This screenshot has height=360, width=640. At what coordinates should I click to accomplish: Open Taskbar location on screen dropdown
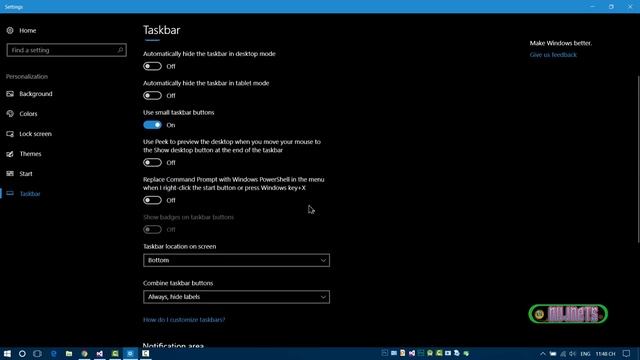click(x=236, y=260)
